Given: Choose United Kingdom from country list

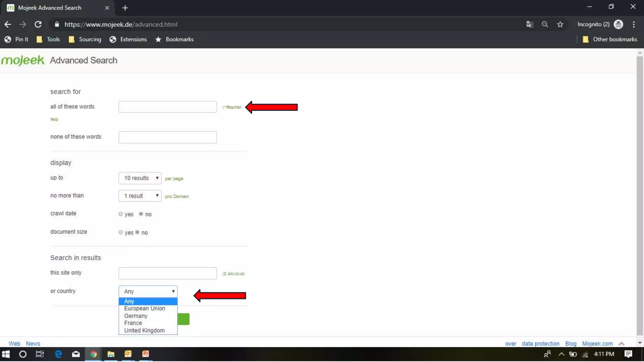Looking at the screenshot, I should point(144,331).
